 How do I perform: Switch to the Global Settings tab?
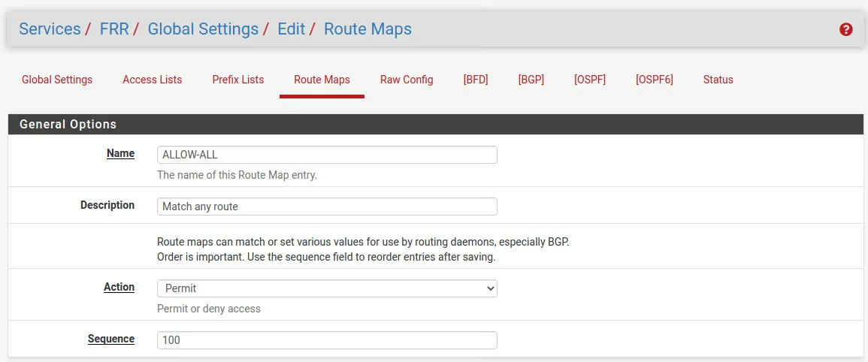pos(57,80)
